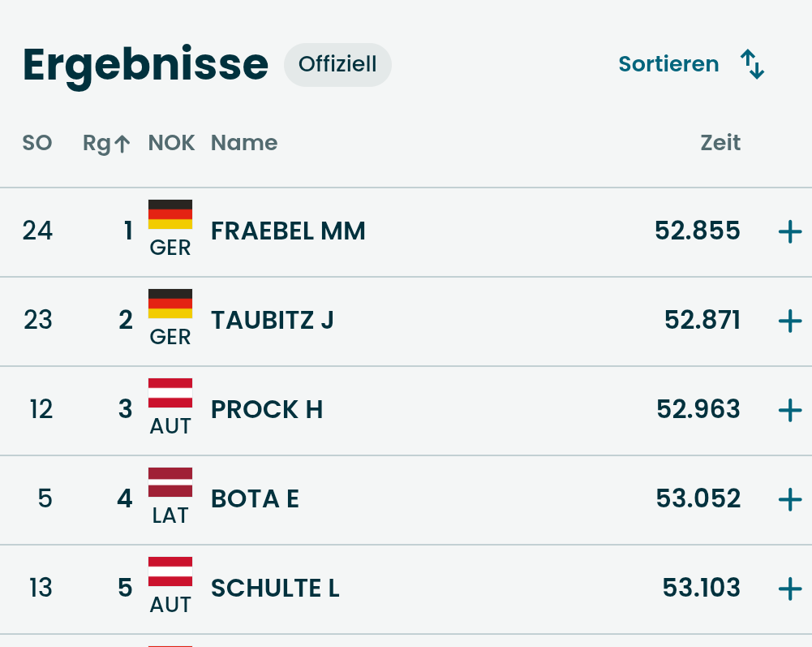Select athlete name TAUBITZ J
Viewport: 812px width, 647px height.
tap(273, 321)
